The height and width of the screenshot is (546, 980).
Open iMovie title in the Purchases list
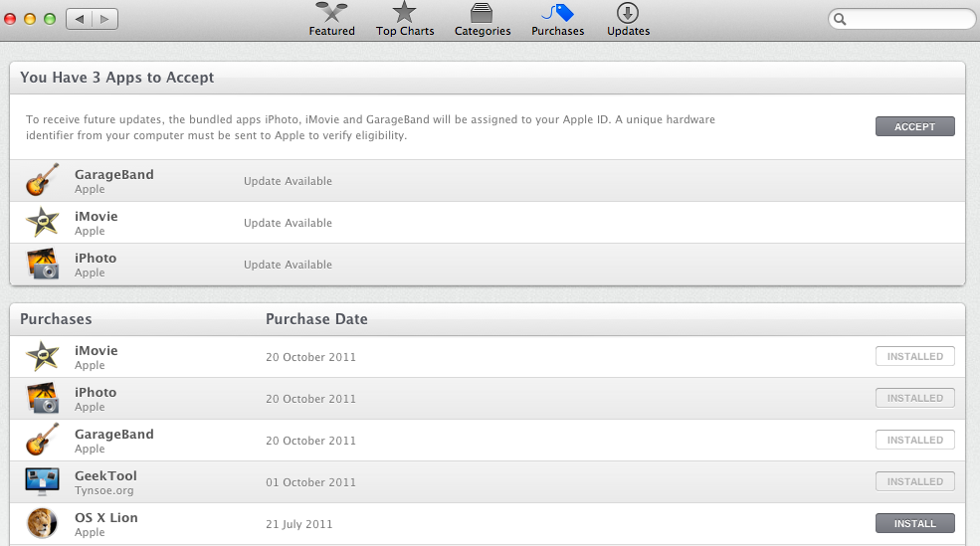coord(96,350)
